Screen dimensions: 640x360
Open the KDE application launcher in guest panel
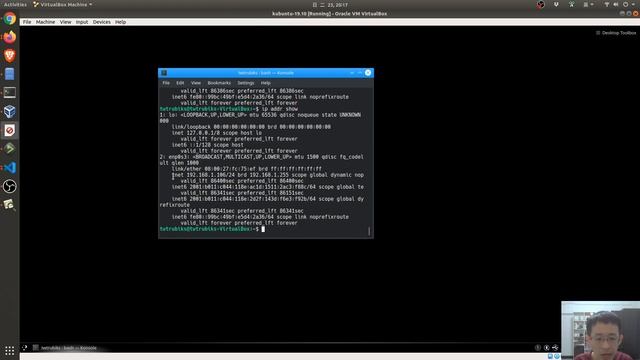point(24,348)
